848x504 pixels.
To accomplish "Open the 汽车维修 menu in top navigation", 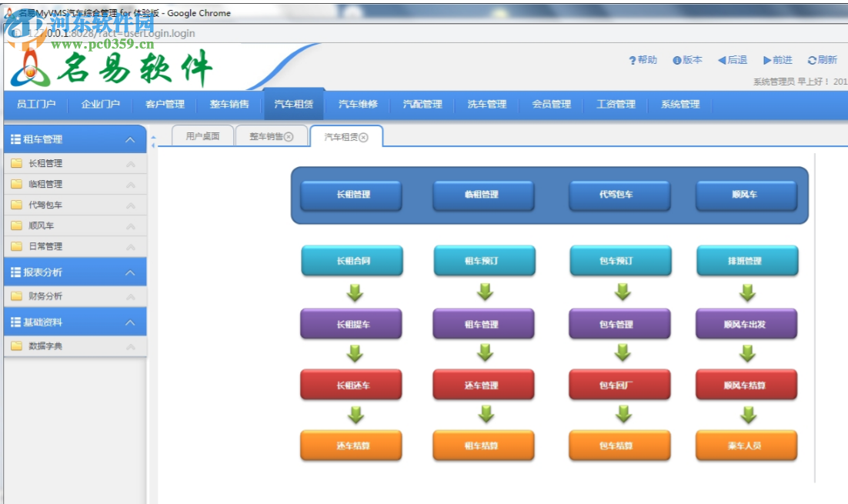I will (x=359, y=105).
